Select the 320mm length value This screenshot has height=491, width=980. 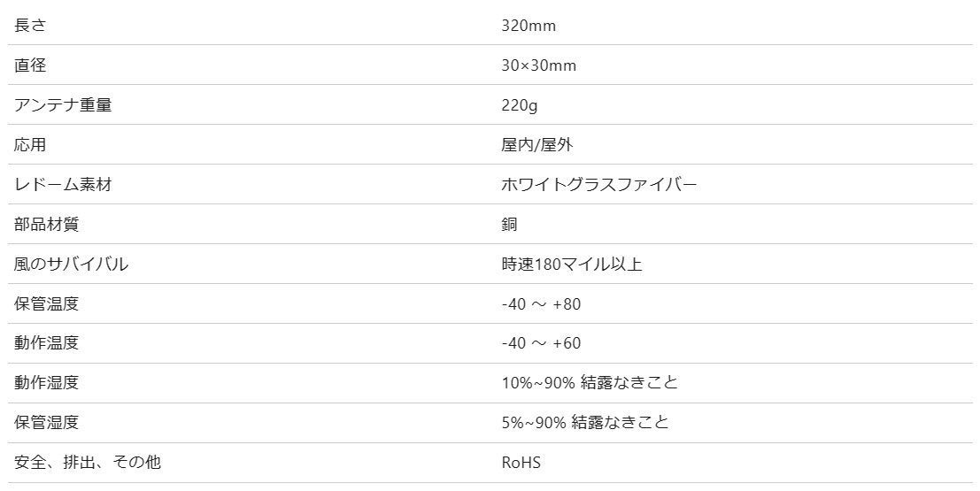tap(529, 26)
